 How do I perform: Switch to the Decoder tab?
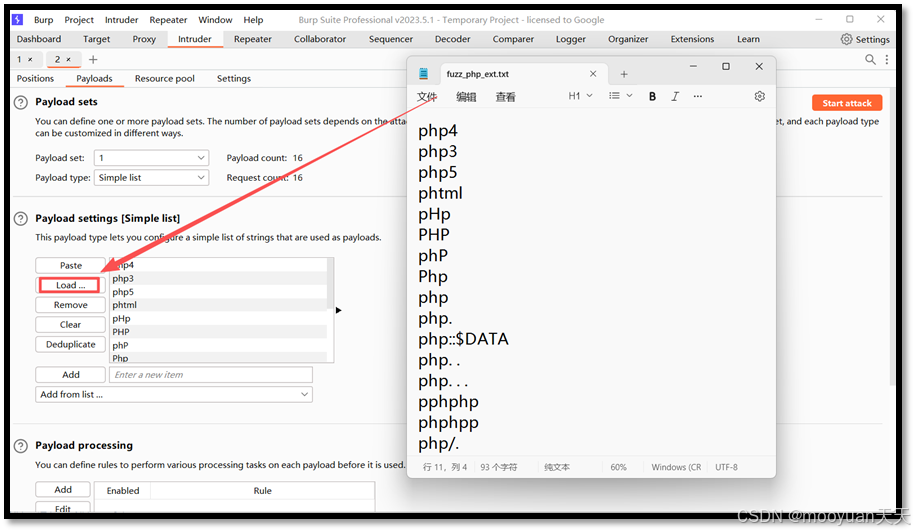(452, 39)
